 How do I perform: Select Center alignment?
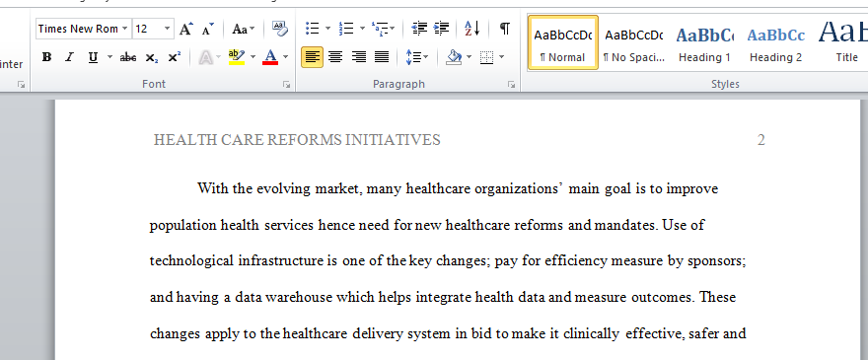[x=335, y=57]
